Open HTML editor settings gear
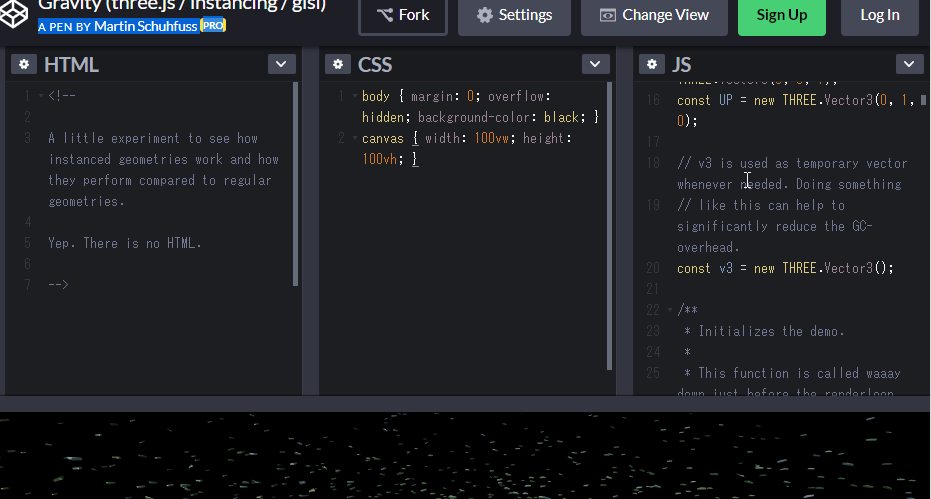The height and width of the screenshot is (499, 931). click(x=24, y=64)
